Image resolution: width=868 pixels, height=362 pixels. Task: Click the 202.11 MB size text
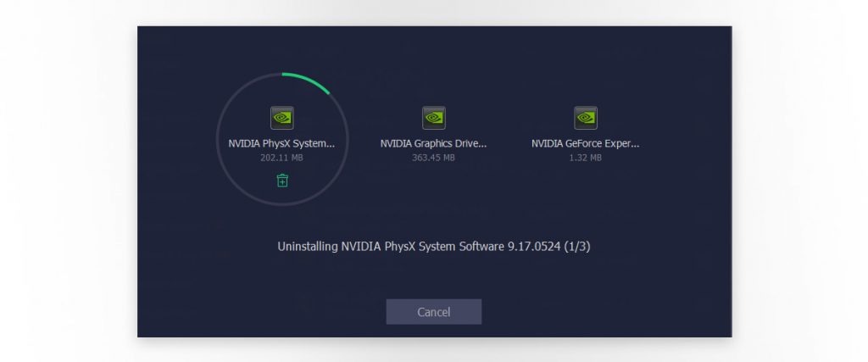[281, 158]
